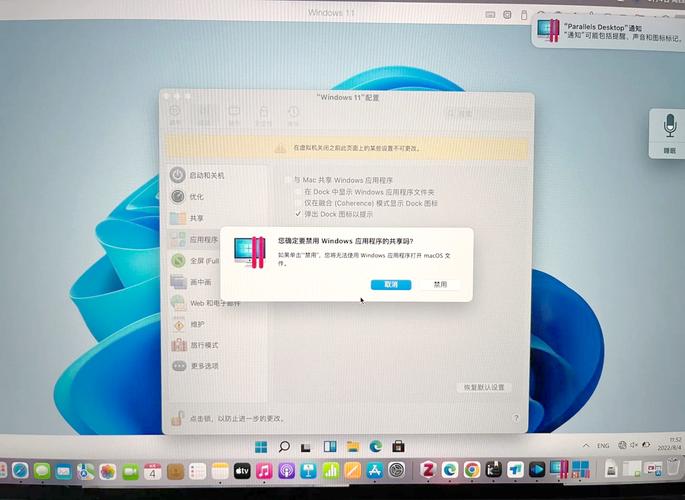Screen dimensions: 685x500
Task: Open Google Chrome in the macOS Dock
Action: point(472,470)
